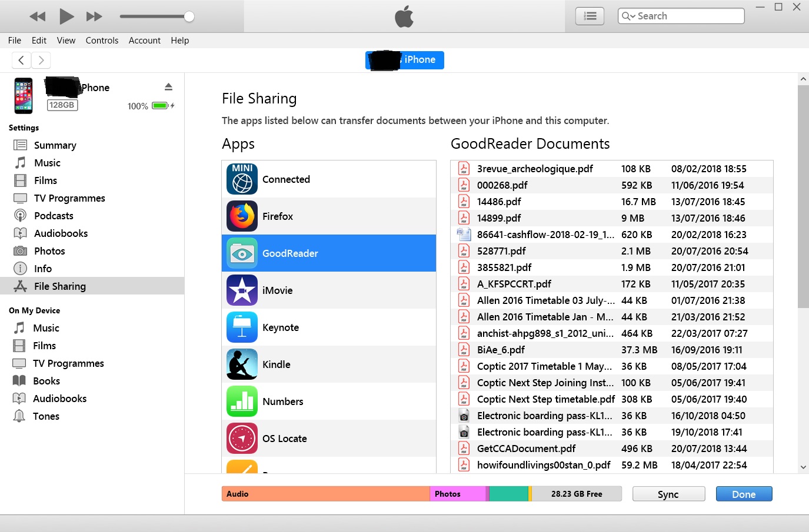Screen dimensions: 809x532
Task: Open the Account menu
Action: click(x=145, y=41)
